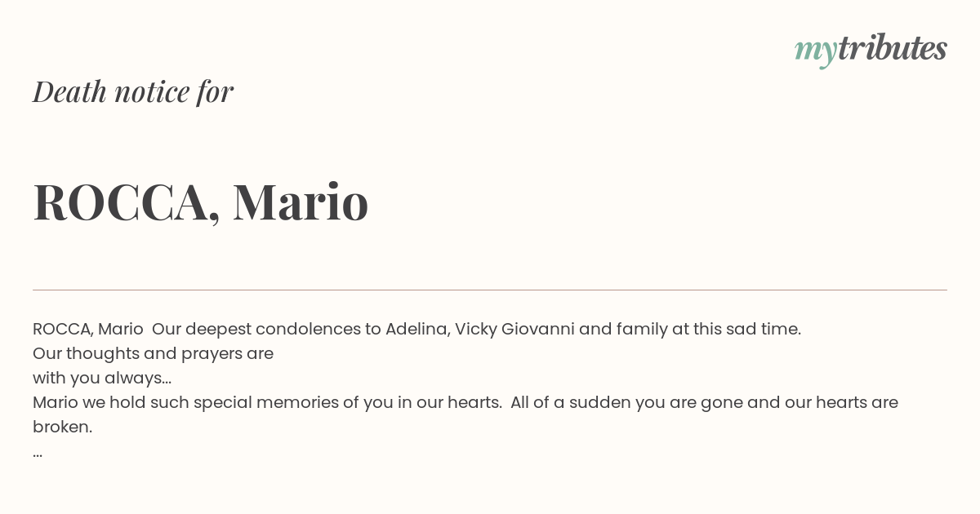This screenshot has width=980, height=514.
Task: Click the word 'ROCCA' in the large title
Action: coord(121,203)
